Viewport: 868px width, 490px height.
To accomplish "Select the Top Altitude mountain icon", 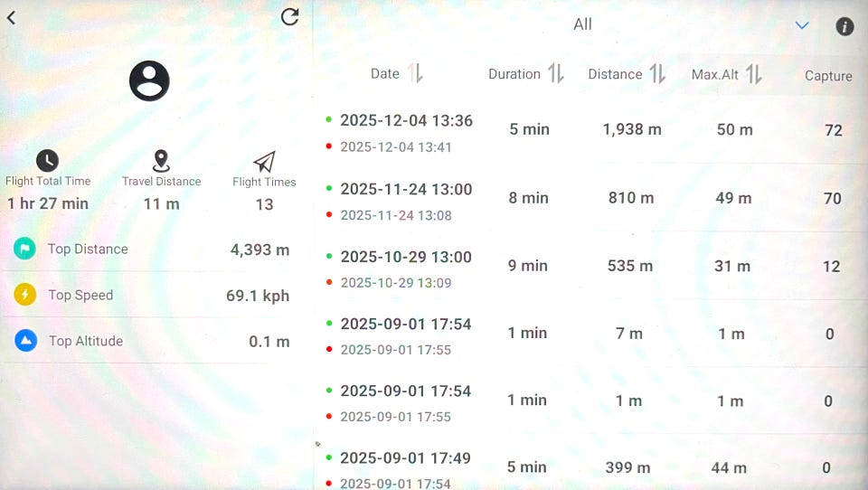I will point(25,341).
